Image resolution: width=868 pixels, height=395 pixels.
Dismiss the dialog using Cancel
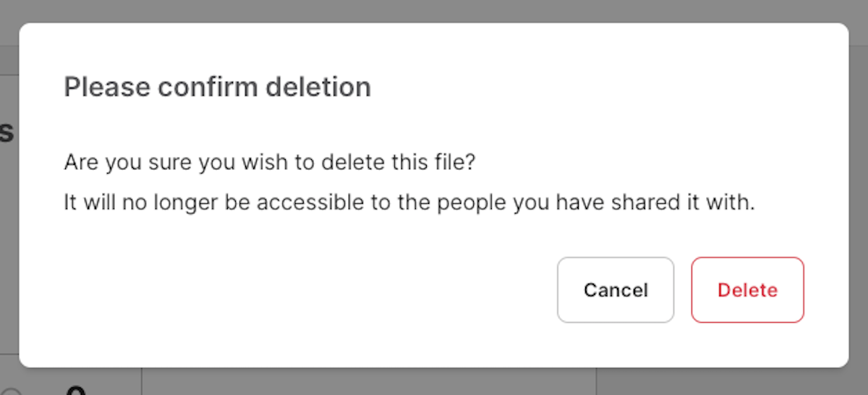(616, 290)
